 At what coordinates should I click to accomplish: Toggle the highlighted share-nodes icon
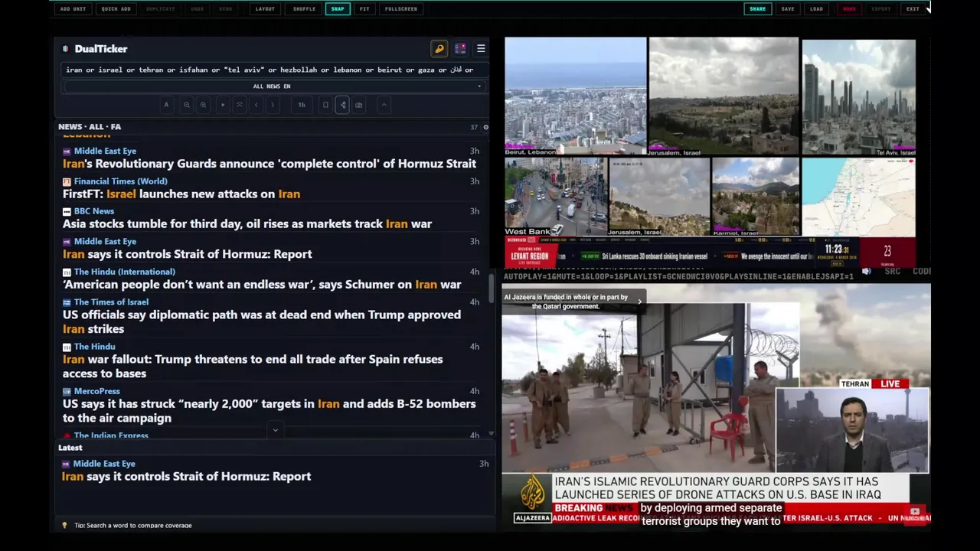point(342,105)
